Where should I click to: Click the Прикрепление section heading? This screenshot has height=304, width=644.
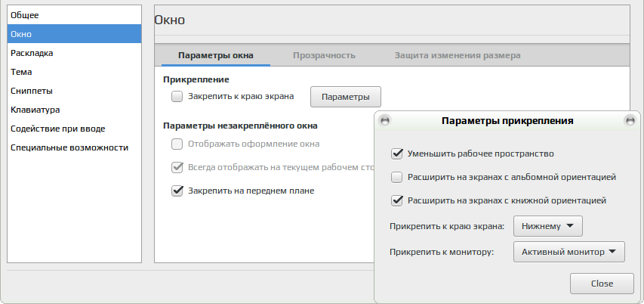(196, 79)
